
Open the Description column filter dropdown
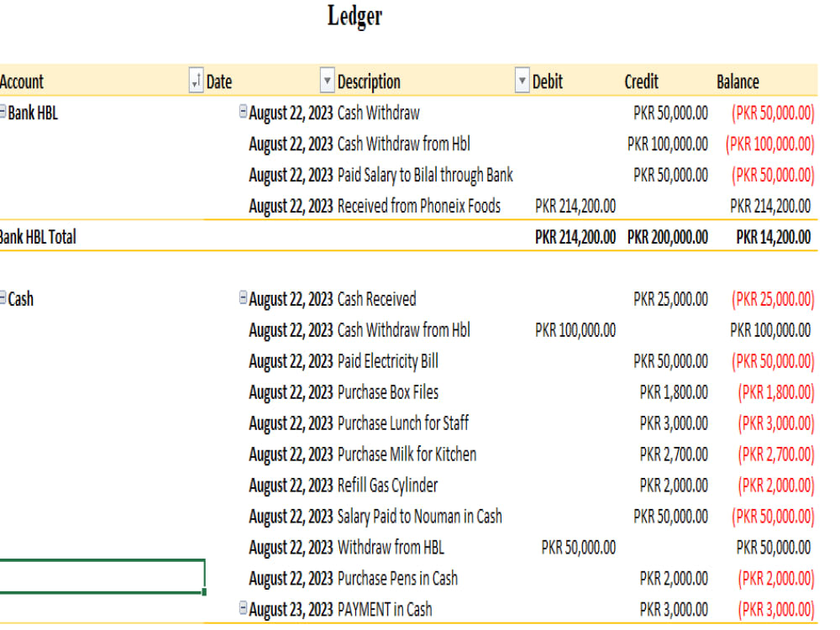[x=521, y=81]
